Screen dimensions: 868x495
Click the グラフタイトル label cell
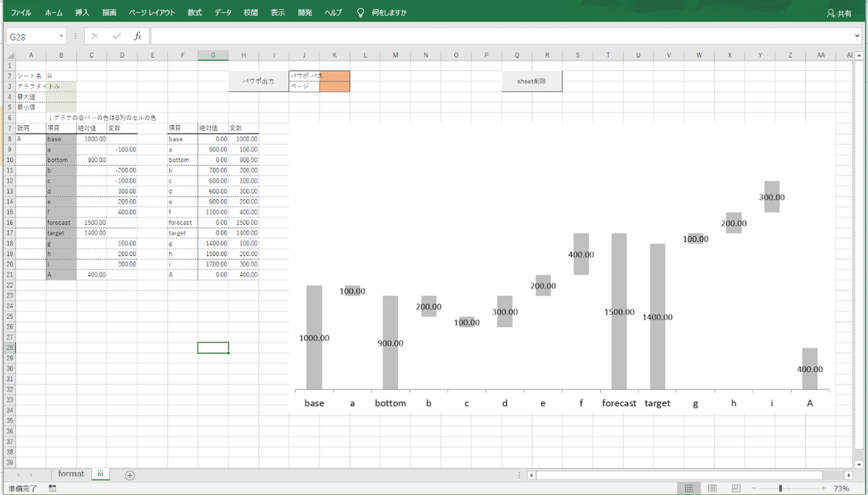(30, 86)
